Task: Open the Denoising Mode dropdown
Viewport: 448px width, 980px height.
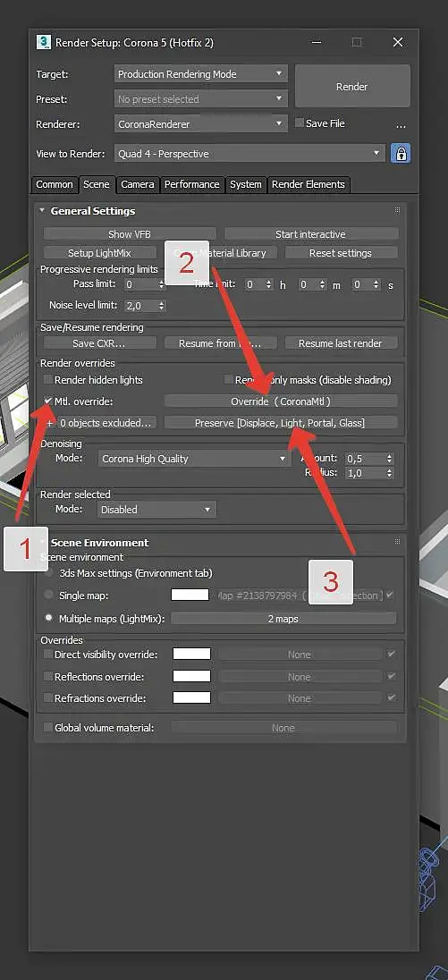Action: pos(193,459)
